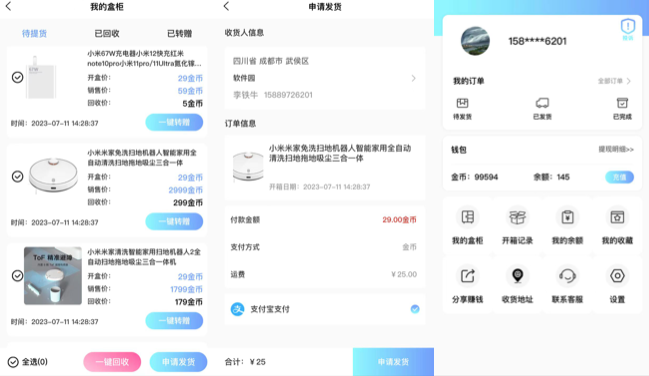The height and width of the screenshot is (376, 649).
Task: Open 提现明细 withdrawal details link
Action: [616, 149]
